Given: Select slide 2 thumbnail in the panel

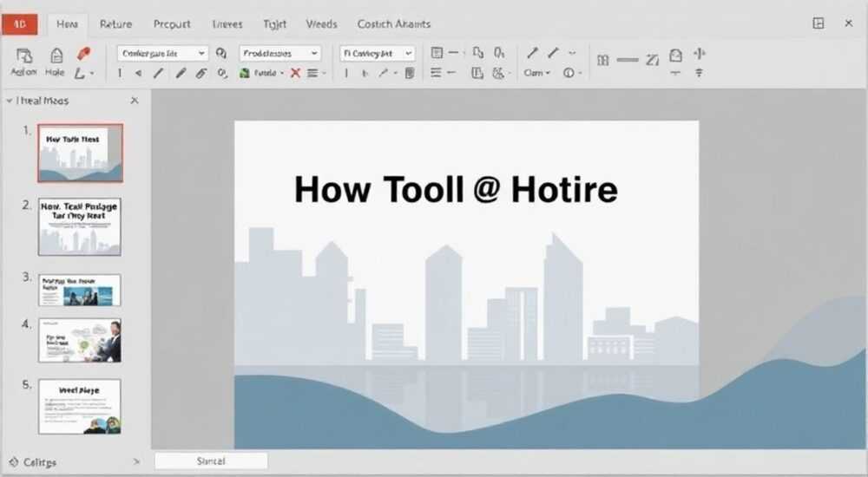Looking at the screenshot, I should pyautogui.click(x=80, y=227).
